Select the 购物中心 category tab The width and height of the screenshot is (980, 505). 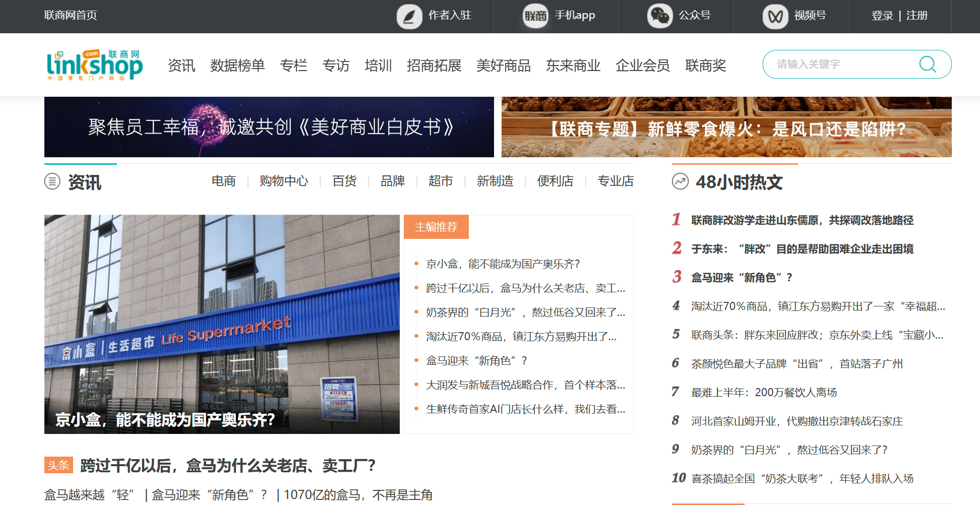pos(284,181)
